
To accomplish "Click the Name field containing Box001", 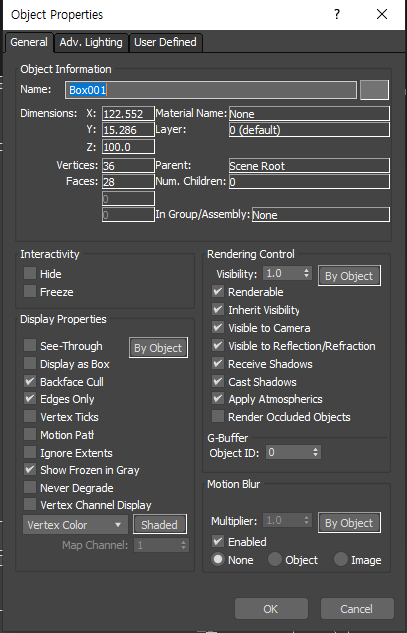I will coord(211,90).
